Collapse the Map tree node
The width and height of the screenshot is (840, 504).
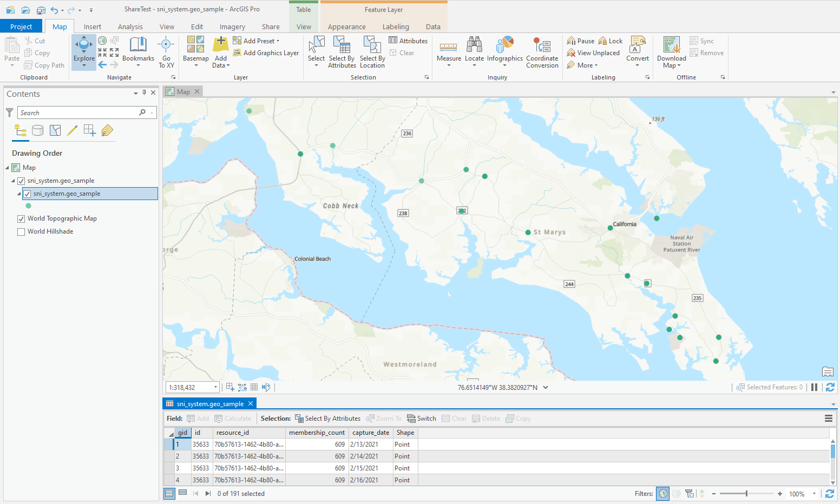(x=7, y=168)
